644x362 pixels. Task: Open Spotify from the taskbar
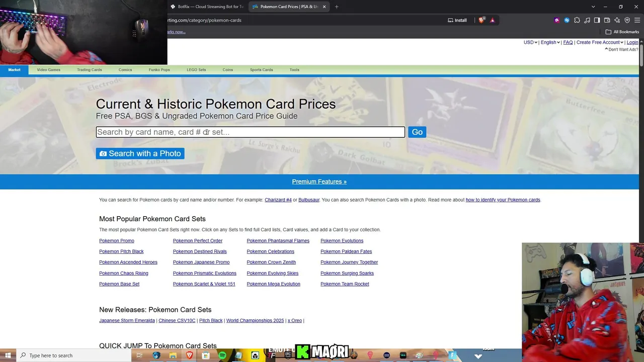[x=222, y=355]
